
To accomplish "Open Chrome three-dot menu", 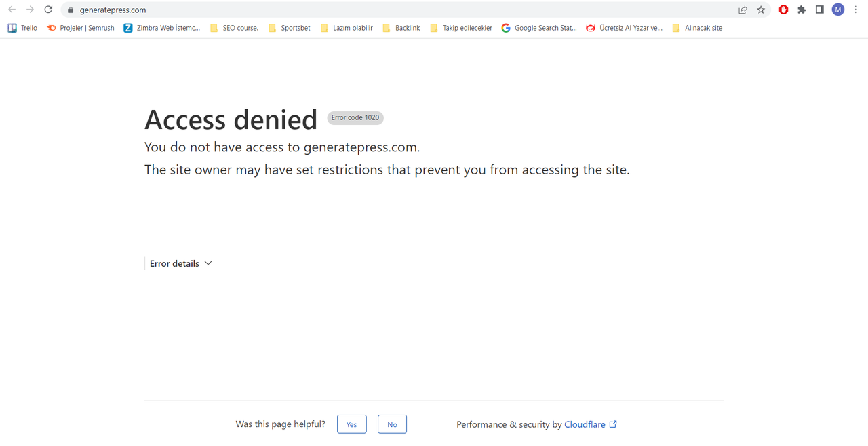I will 856,10.
